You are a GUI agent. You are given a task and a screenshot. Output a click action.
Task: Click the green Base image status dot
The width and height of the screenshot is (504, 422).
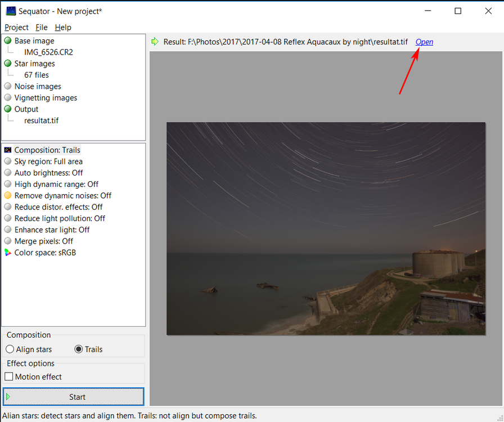8,41
